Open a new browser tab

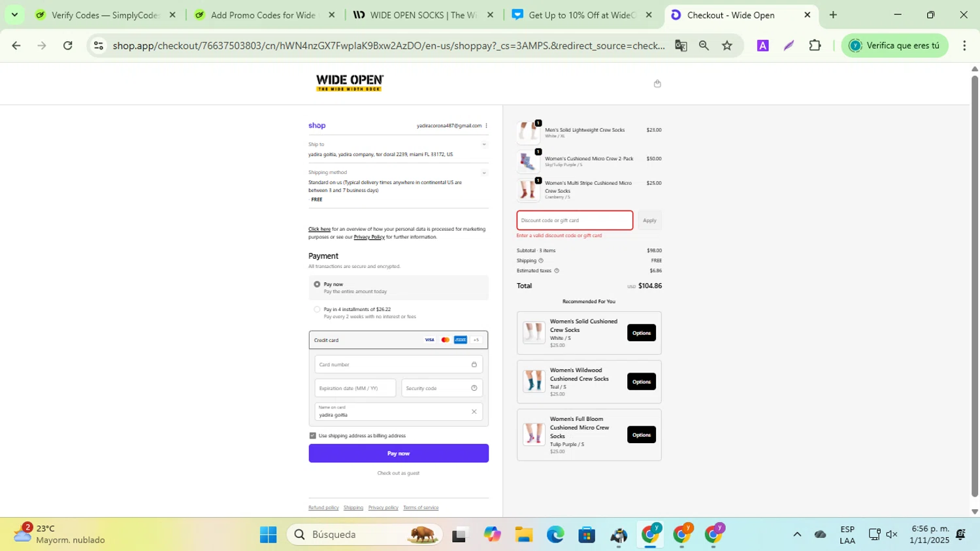pyautogui.click(x=833, y=14)
